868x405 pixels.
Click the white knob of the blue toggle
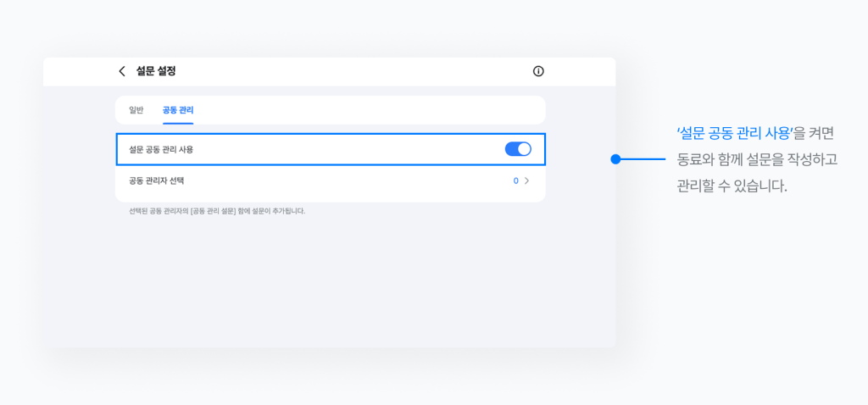click(524, 149)
